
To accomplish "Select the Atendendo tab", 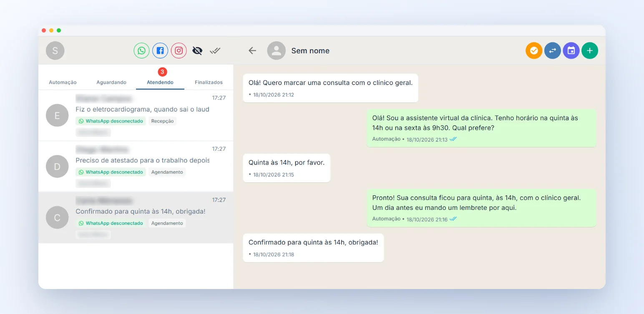I will point(160,82).
